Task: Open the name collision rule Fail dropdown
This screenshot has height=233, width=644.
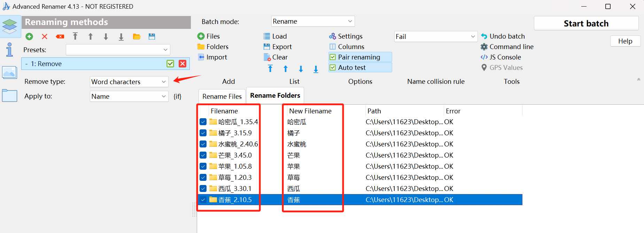Action: tap(436, 37)
